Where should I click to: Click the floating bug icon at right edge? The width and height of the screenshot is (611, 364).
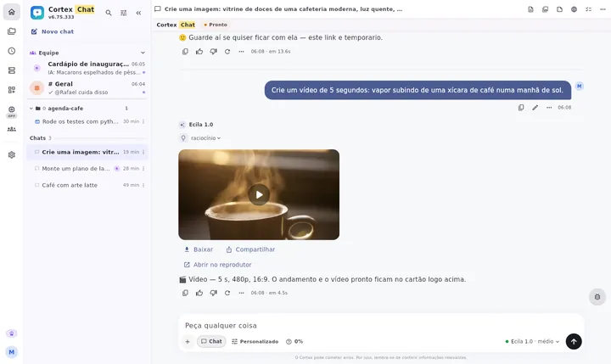[x=597, y=297]
